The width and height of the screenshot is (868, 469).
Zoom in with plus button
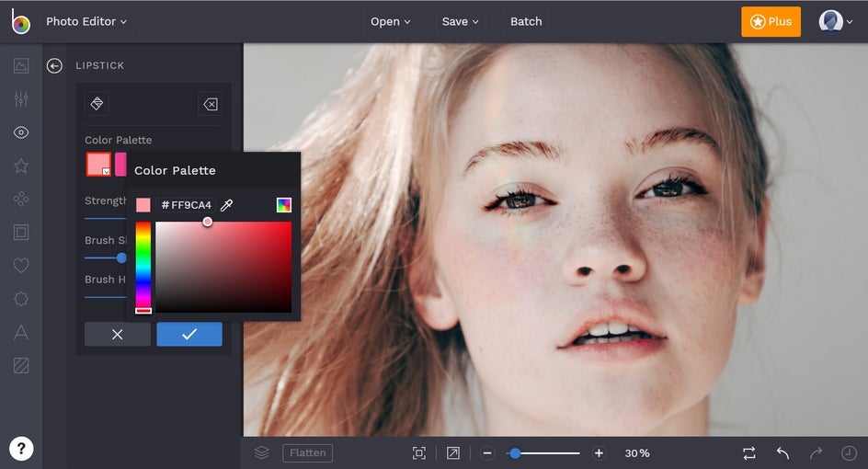click(x=599, y=453)
